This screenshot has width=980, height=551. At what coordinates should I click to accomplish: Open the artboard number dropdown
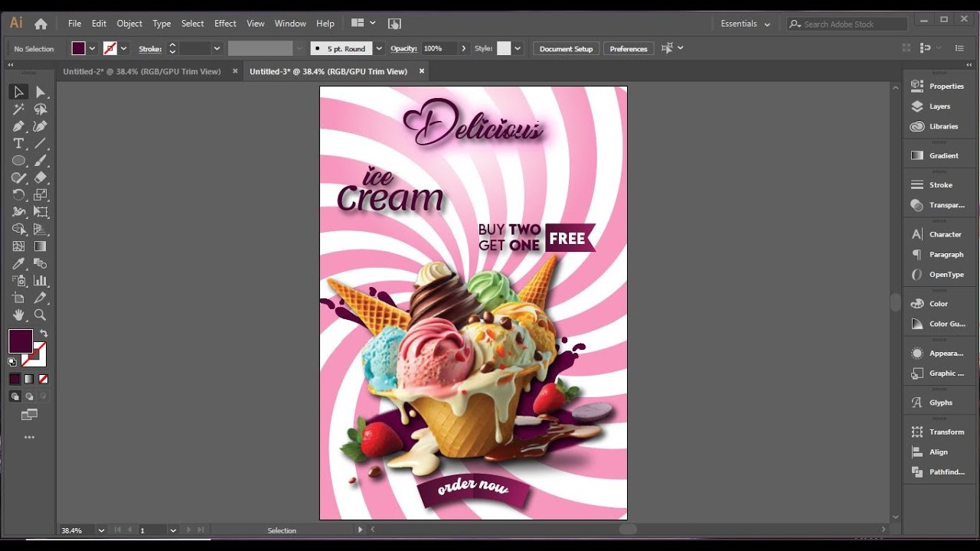(173, 530)
